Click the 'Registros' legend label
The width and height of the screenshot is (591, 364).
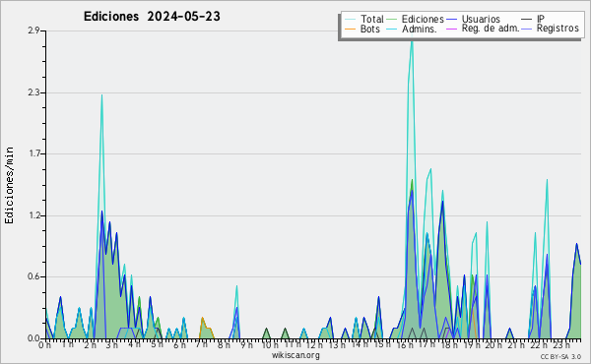click(x=558, y=29)
